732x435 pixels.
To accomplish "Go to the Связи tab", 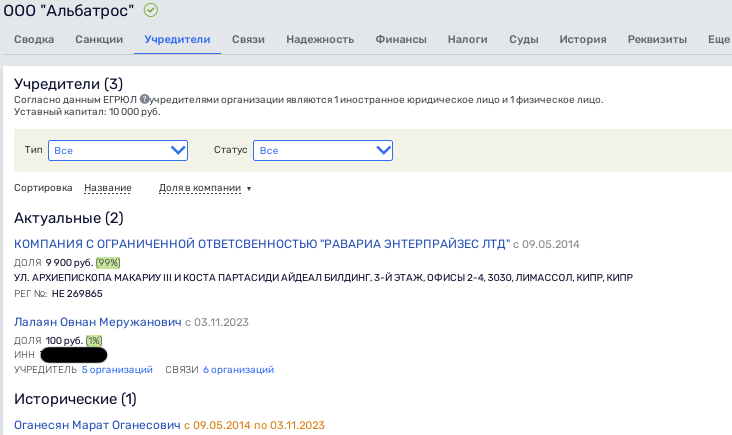I will coord(248,40).
